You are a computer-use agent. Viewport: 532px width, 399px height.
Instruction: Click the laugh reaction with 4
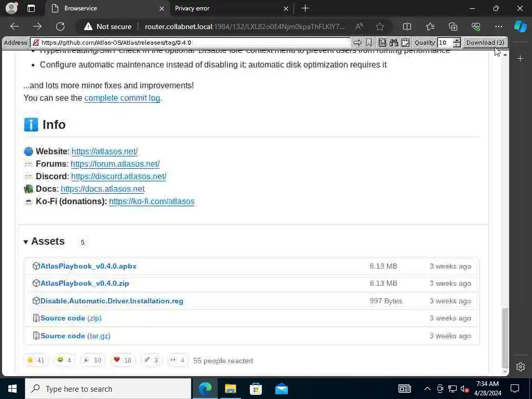coord(64,360)
